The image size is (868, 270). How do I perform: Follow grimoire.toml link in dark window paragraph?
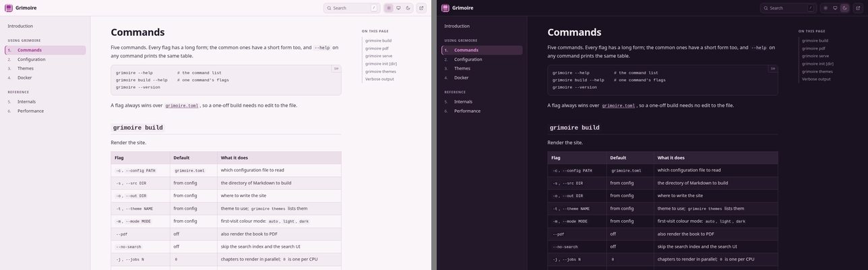pos(619,105)
